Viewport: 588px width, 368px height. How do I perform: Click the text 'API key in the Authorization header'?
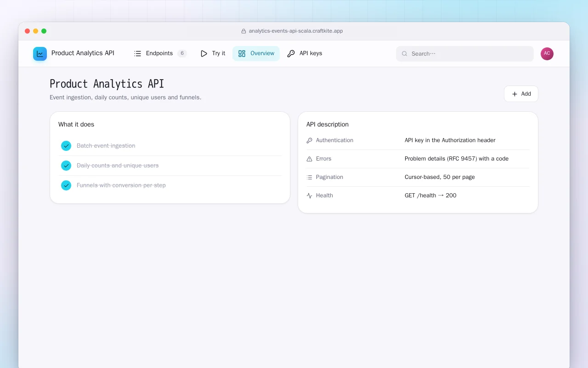(x=450, y=140)
